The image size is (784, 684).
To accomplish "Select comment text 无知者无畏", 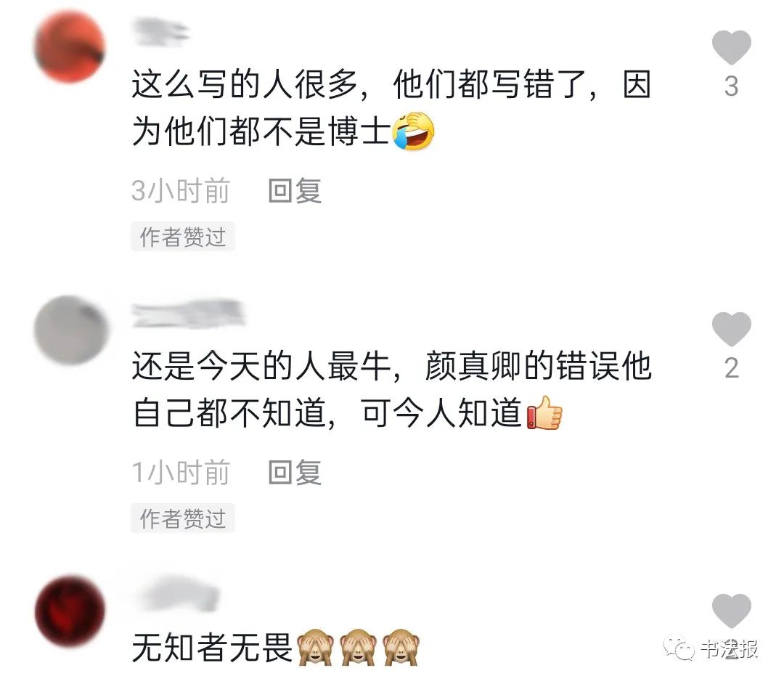I will point(212,648).
